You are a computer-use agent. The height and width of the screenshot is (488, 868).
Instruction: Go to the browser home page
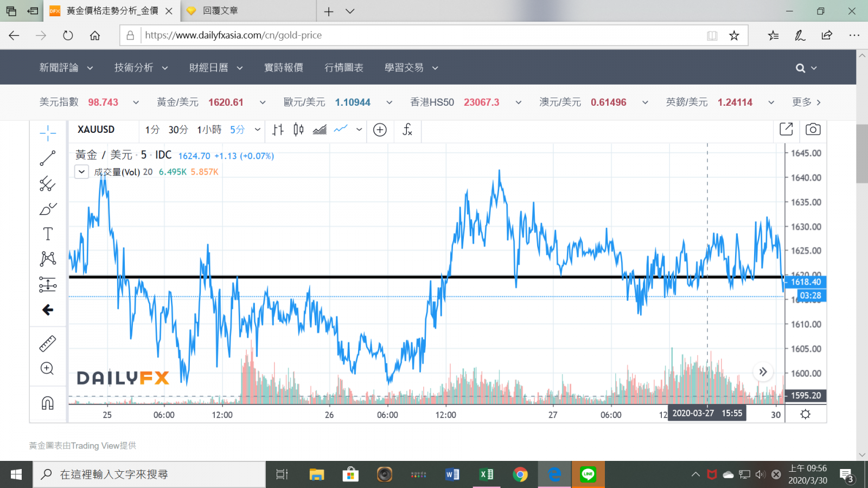pos(95,35)
